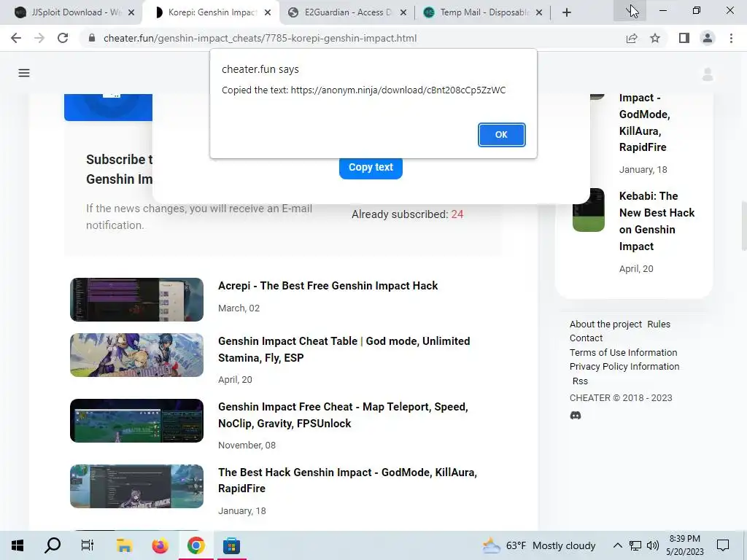
Task: Open the Windows Start menu
Action: [x=18, y=545]
